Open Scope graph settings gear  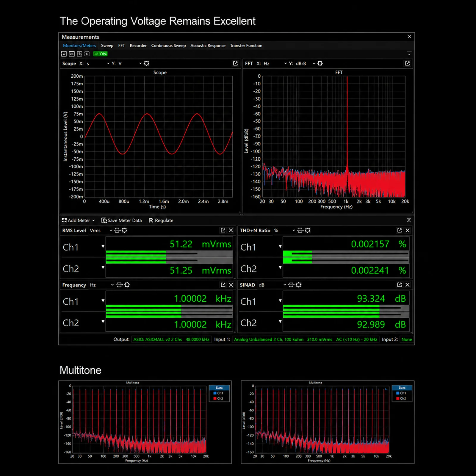tap(146, 63)
